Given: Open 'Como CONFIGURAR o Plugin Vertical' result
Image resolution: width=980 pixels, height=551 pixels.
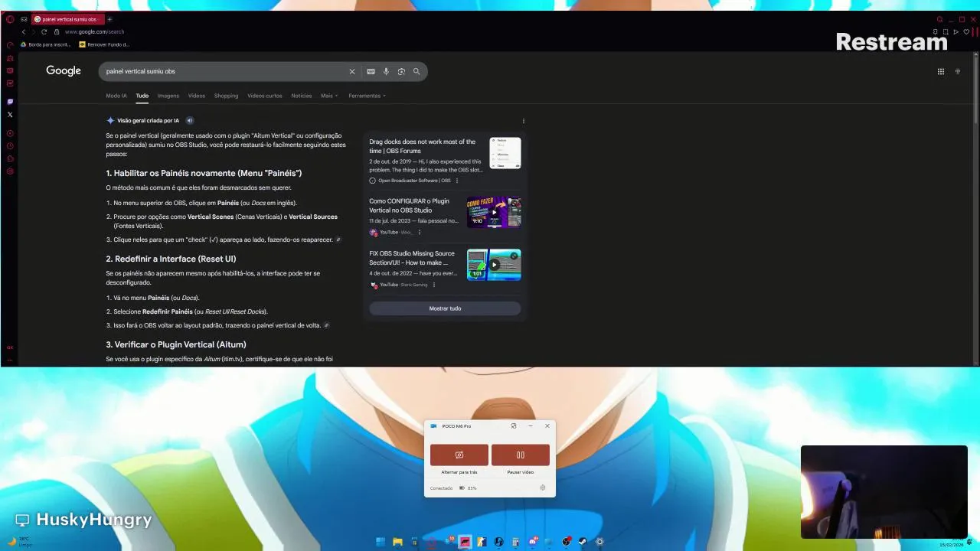Looking at the screenshot, I should click(x=409, y=206).
